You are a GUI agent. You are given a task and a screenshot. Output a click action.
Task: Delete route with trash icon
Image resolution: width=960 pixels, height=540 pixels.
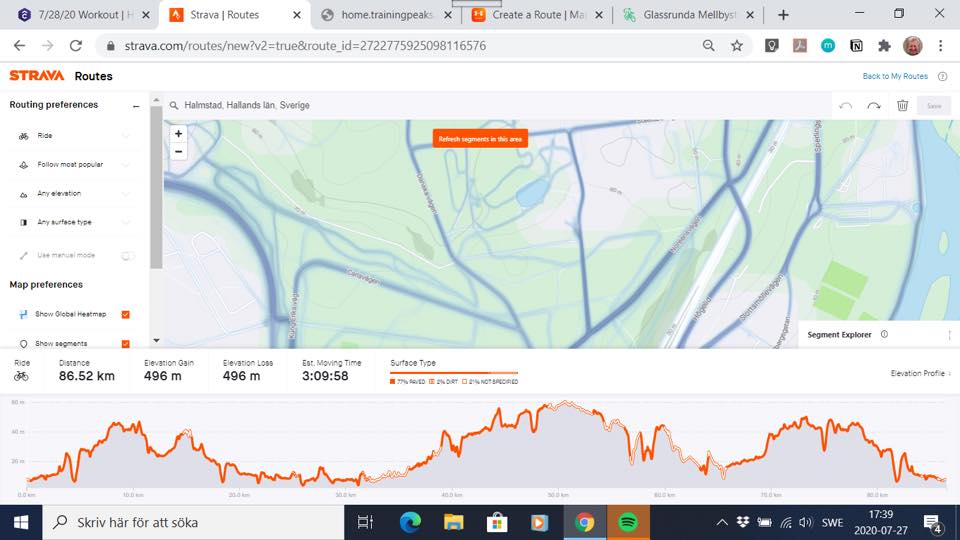point(902,105)
